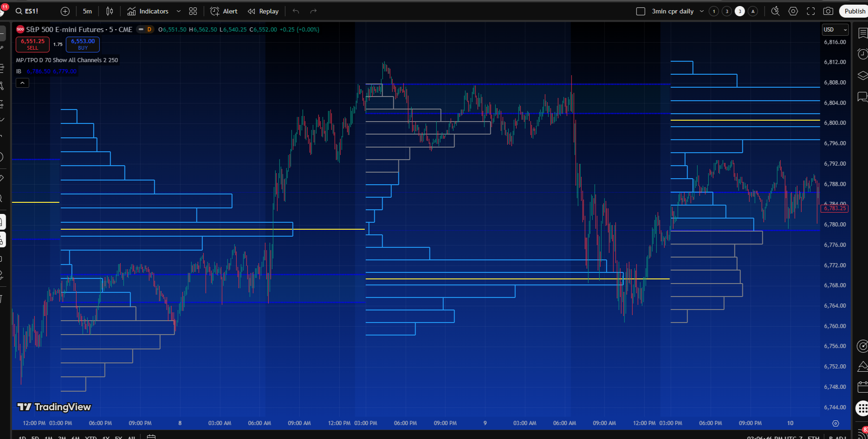Enter fullscreen mode
The image size is (868, 439).
(811, 11)
